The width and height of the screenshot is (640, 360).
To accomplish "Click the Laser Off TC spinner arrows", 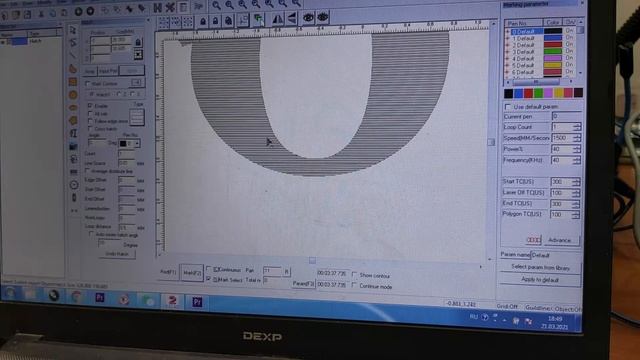I will coord(576,193).
